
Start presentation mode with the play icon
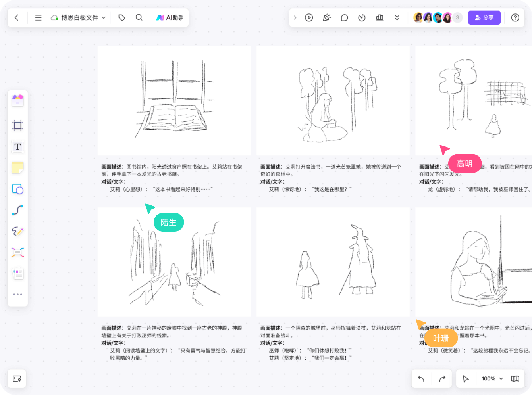pyautogui.click(x=309, y=17)
